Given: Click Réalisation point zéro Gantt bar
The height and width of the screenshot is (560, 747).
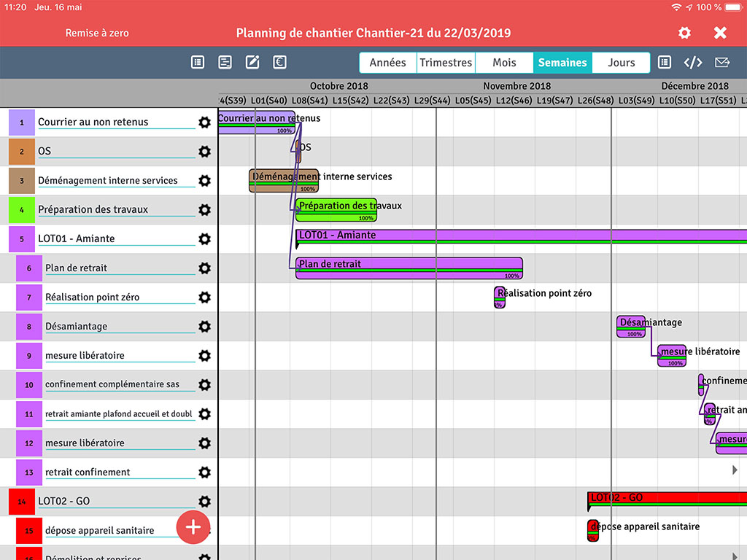Looking at the screenshot, I should click(499, 297).
